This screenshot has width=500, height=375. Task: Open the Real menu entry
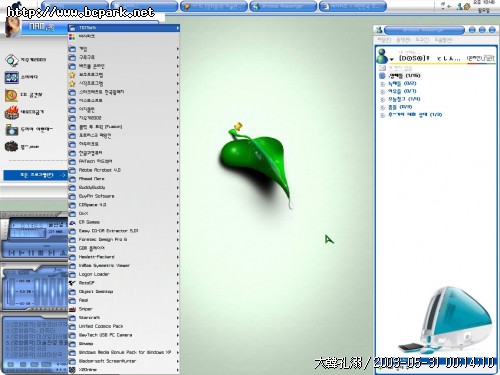124,300
